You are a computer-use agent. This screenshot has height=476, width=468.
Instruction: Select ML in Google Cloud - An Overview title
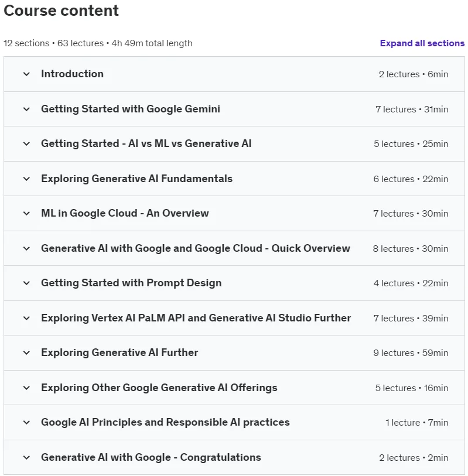(125, 213)
